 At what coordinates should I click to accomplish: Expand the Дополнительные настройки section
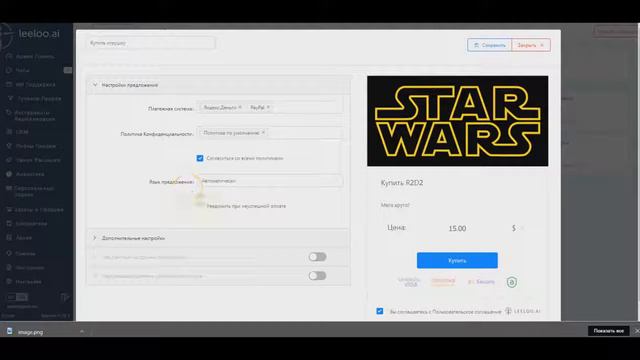(95, 238)
